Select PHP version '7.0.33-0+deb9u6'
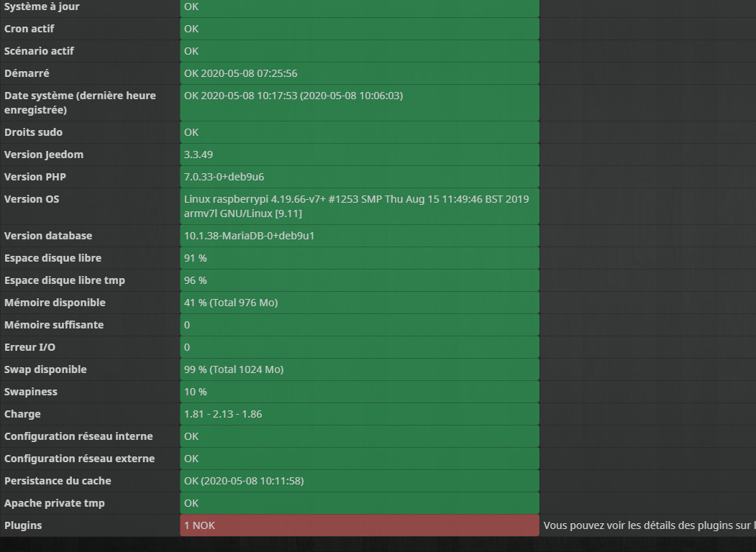The image size is (756, 552). click(x=224, y=177)
